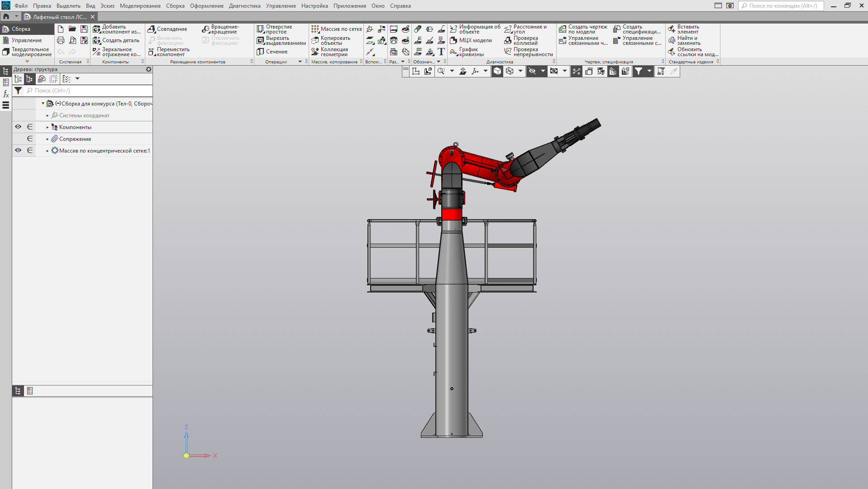868x489 pixels.
Task: Click the Simple hole operation icon
Action: (x=260, y=29)
